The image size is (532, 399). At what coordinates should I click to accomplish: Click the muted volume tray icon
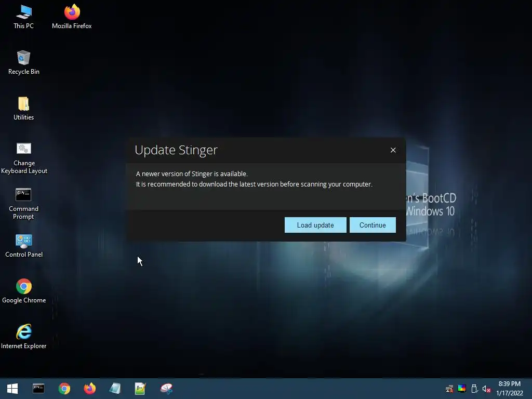486,389
